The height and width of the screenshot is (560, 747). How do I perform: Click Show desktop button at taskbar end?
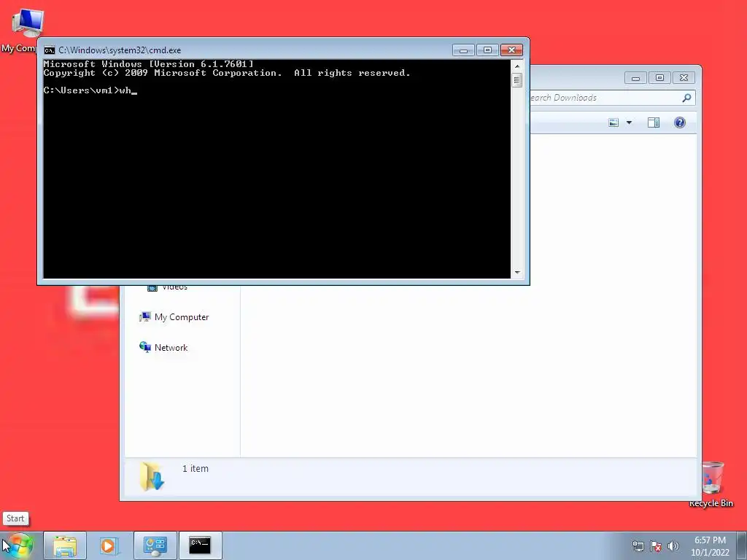[x=742, y=545]
